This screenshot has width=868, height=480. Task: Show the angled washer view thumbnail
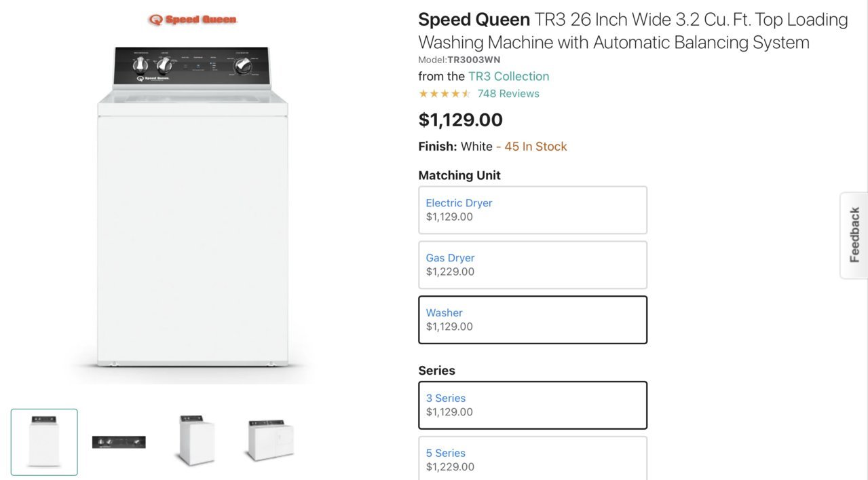[x=193, y=440]
